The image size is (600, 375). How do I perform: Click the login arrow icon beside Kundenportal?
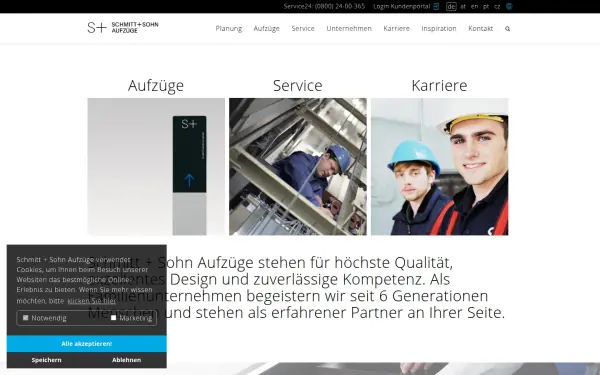click(x=436, y=7)
